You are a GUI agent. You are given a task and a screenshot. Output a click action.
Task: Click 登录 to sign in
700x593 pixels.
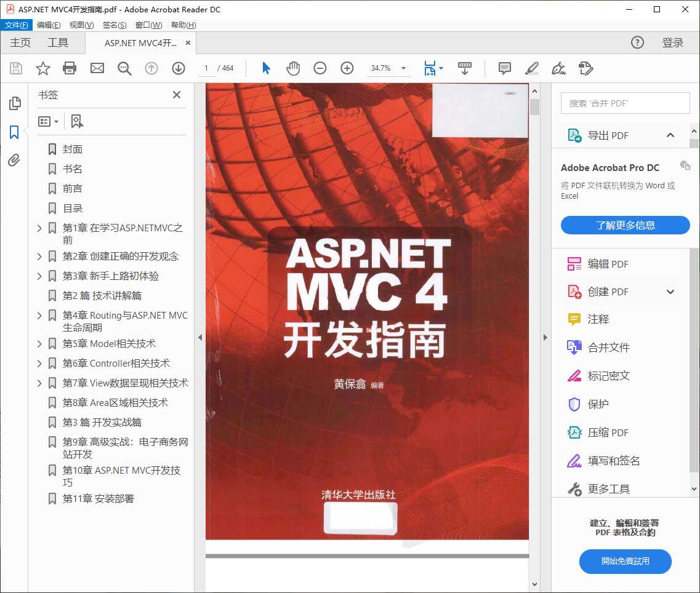pyautogui.click(x=672, y=43)
